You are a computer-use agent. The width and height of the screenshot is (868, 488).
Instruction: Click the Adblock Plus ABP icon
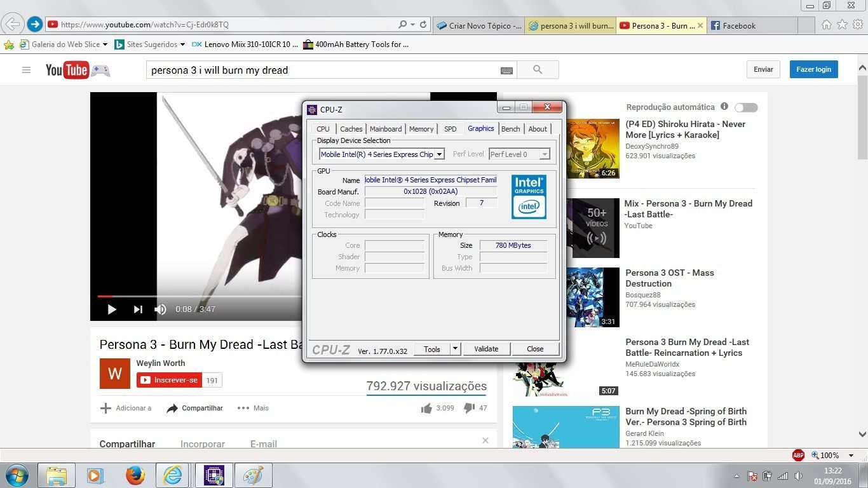(799, 455)
